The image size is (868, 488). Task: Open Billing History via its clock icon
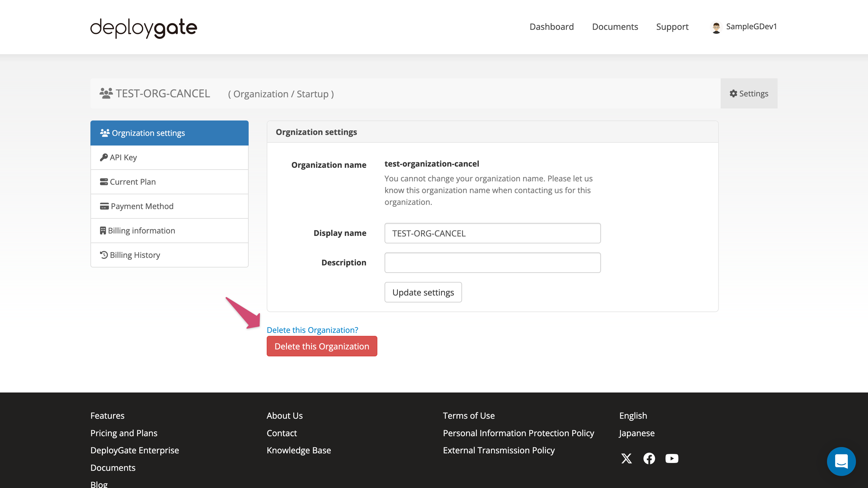tap(104, 255)
